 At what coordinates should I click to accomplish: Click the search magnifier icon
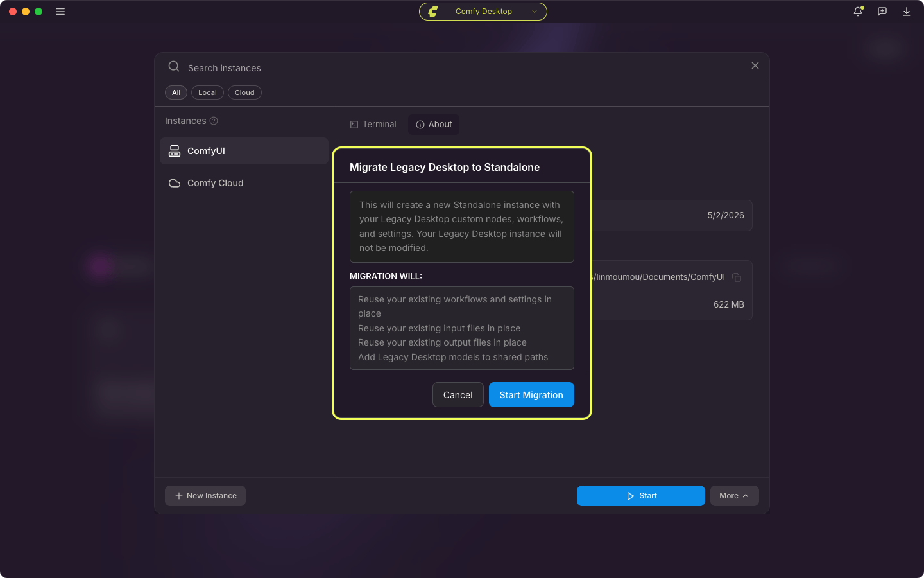174,66
